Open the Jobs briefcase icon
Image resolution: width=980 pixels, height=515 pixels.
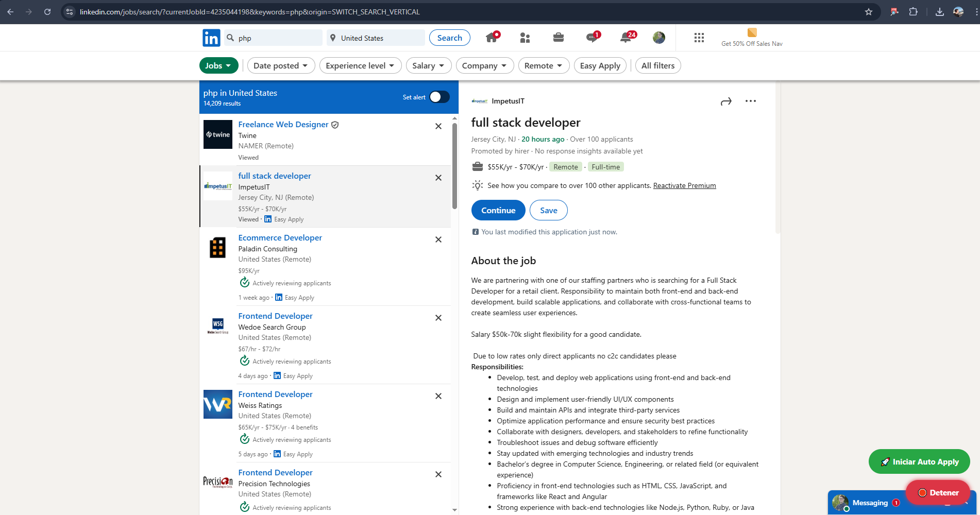559,38
